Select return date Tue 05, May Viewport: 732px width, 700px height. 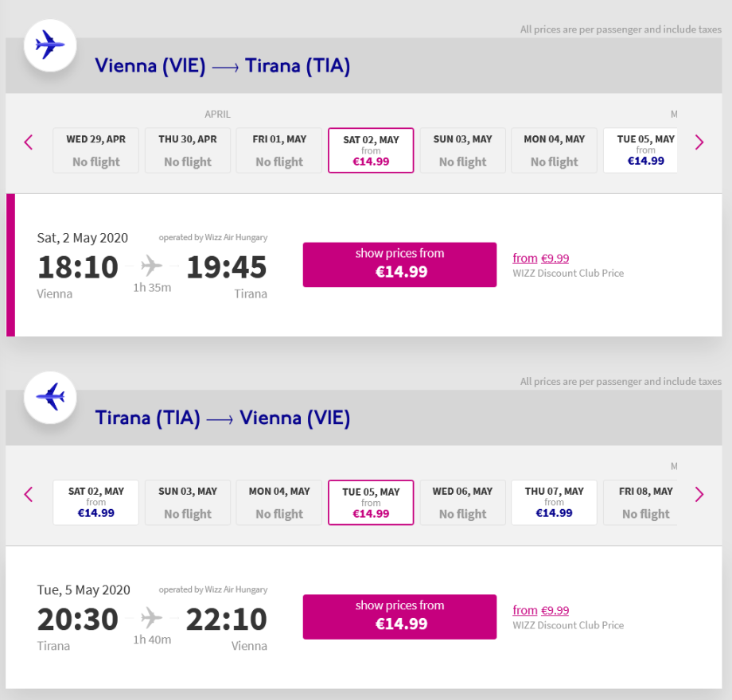pyautogui.click(x=371, y=502)
